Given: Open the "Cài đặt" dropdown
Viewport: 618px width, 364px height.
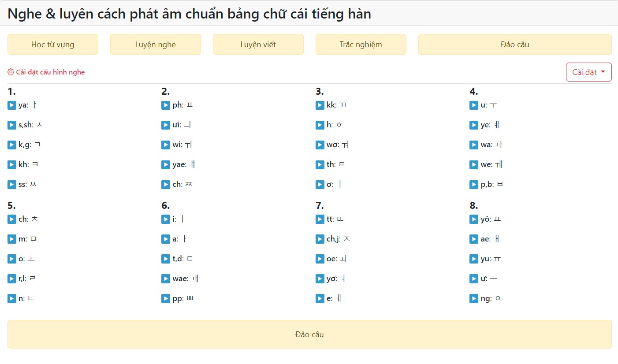Looking at the screenshot, I should click(x=588, y=72).
